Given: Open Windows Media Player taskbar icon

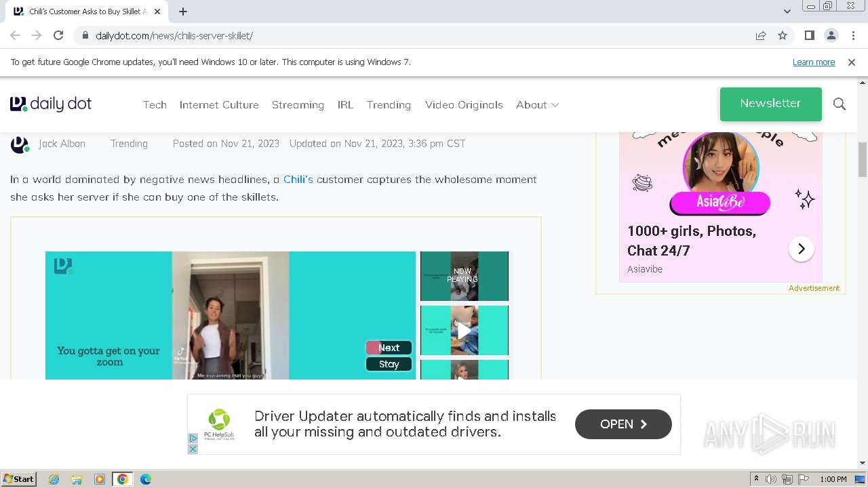Looking at the screenshot, I should click(100, 479).
